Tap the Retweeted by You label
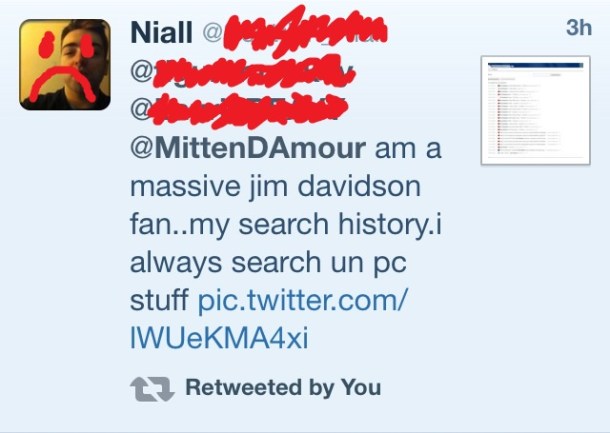This screenshot has height=433, width=610. pyautogui.click(x=283, y=387)
